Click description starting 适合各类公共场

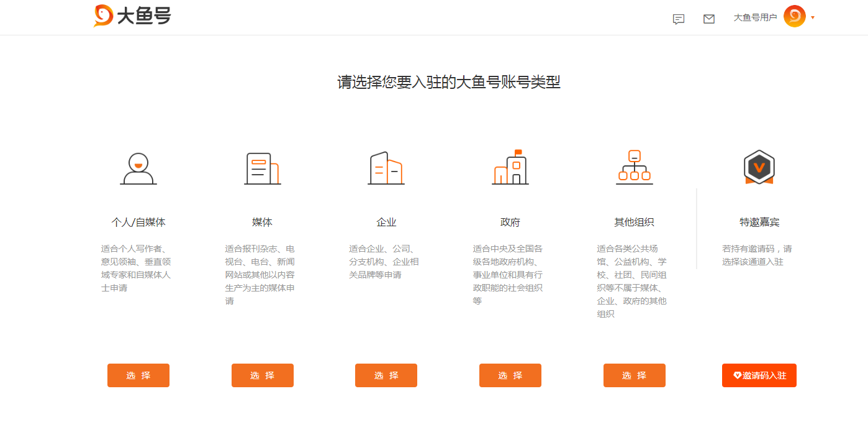click(633, 281)
